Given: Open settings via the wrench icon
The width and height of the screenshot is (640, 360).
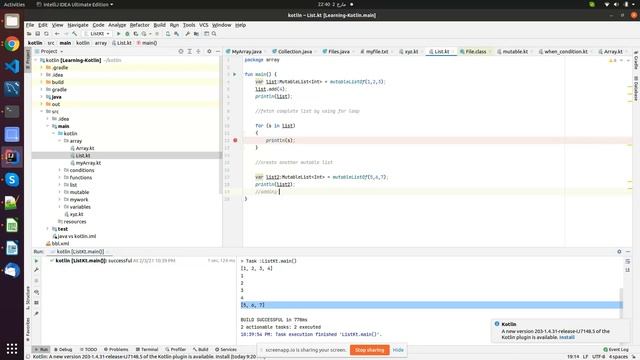Looking at the screenshot, I should pos(187,34).
